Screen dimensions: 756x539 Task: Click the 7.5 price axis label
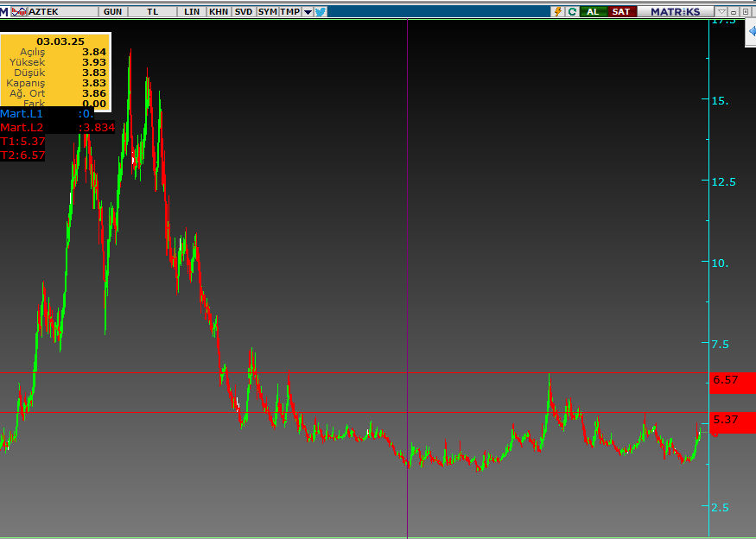(x=721, y=345)
